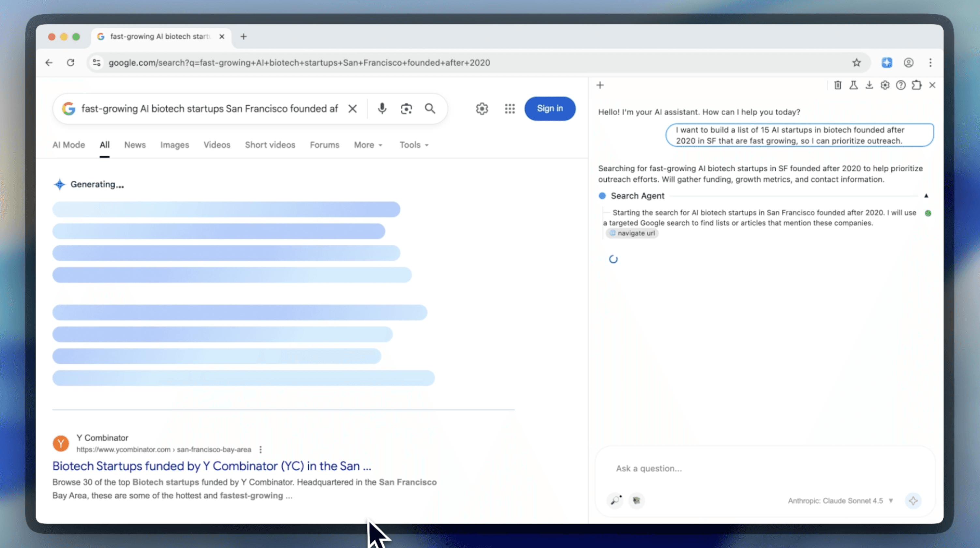The height and width of the screenshot is (548, 980).
Task: Click the Google logo in search box
Action: click(68, 109)
